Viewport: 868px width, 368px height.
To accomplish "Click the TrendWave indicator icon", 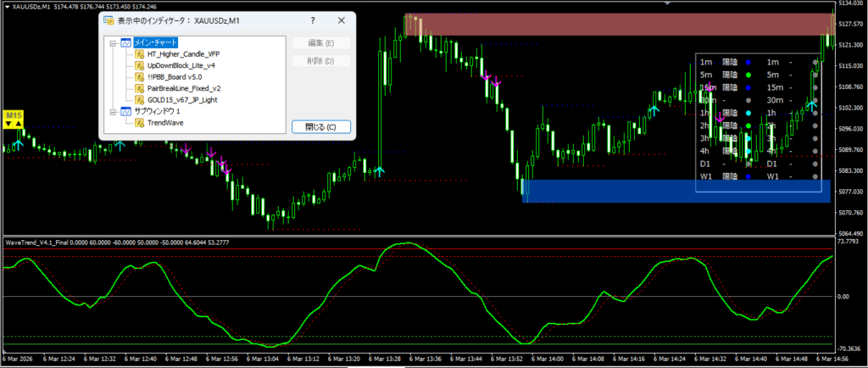I will (x=139, y=122).
